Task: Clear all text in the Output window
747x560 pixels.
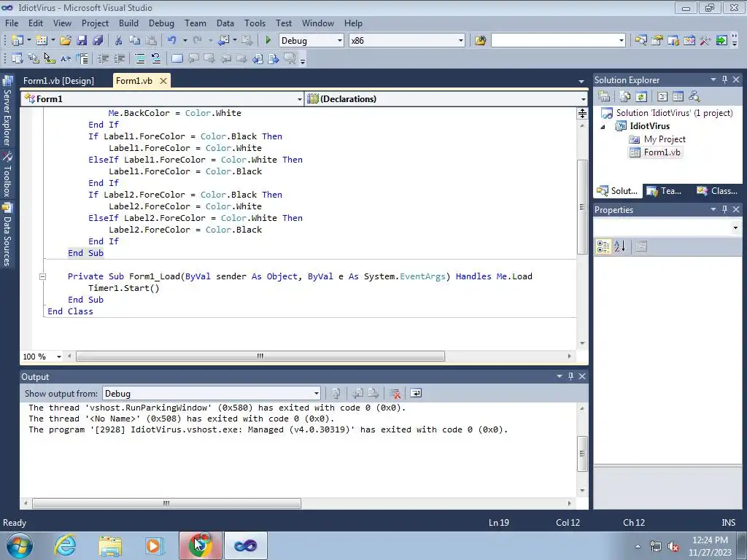Action: click(x=395, y=393)
